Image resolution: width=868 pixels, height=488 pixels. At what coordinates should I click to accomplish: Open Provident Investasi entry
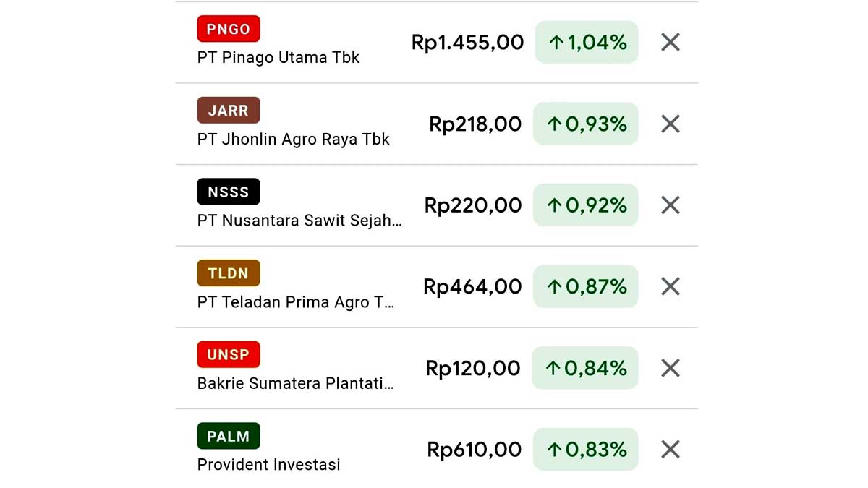coord(268,465)
